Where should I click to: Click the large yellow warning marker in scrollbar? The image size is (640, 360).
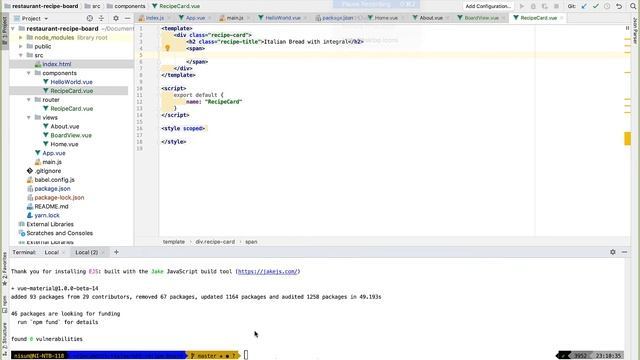pyautogui.click(x=627, y=138)
